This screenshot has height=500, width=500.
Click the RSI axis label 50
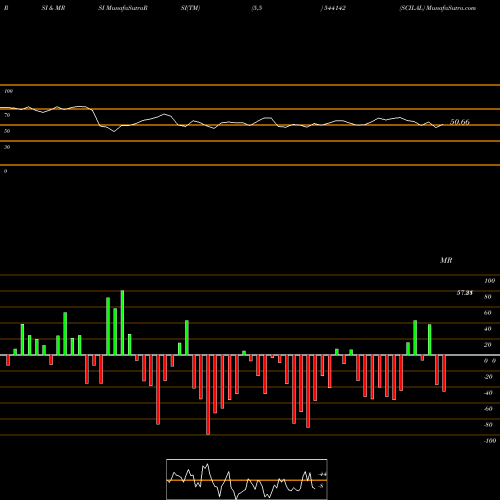click(7, 131)
